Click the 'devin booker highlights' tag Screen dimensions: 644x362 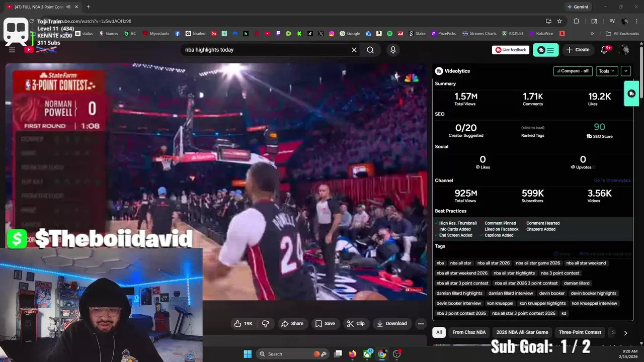[593, 293]
